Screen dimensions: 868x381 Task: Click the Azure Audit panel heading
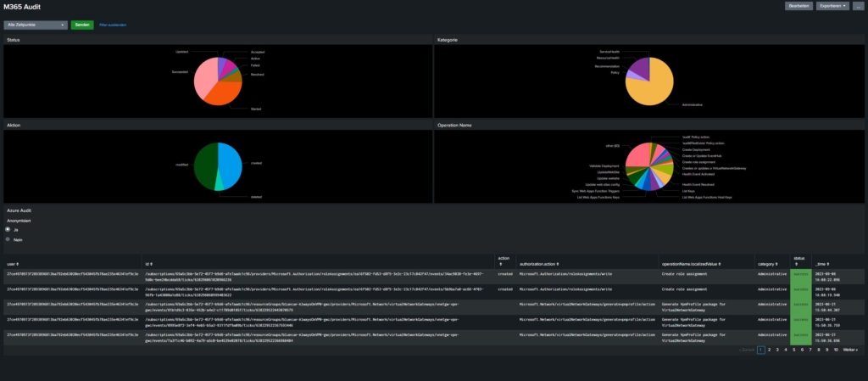[x=19, y=210]
